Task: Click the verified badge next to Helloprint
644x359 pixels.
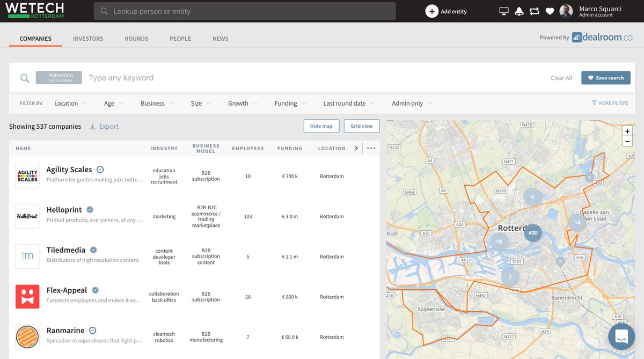Action: click(x=90, y=210)
